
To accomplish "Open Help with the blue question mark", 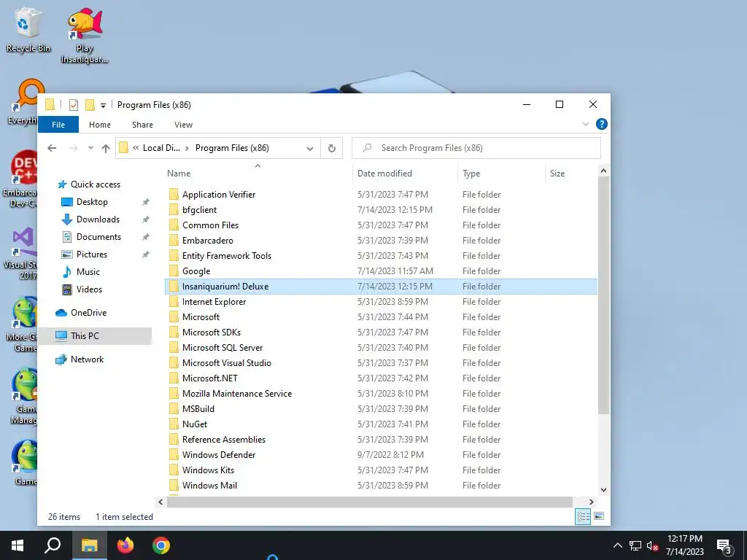I will tap(602, 124).
